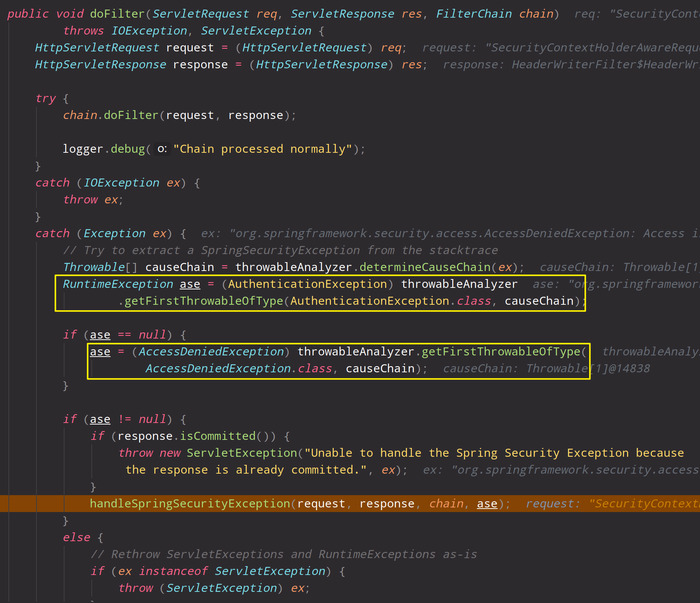The width and height of the screenshot is (700, 603).
Task: Click the ServletRequest parameter type
Action: [x=201, y=14]
